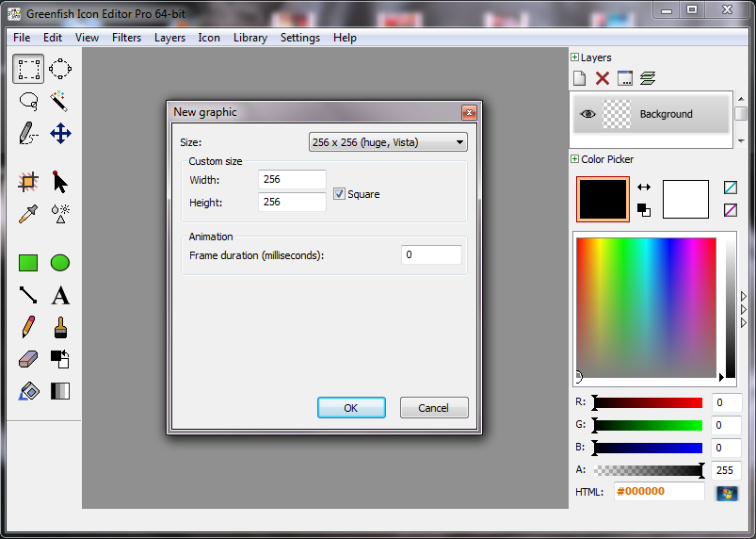This screenshot has height=539, width=756.
Task: Select the Retouch tool
Action: click(x=60, y=214)
